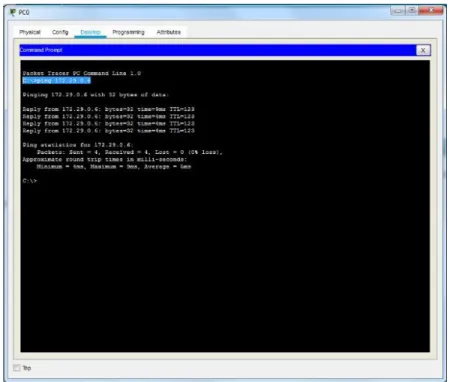Toggle the Top checkbox
The height and width of the screenshot is (382, 450).
pos(17,368)
